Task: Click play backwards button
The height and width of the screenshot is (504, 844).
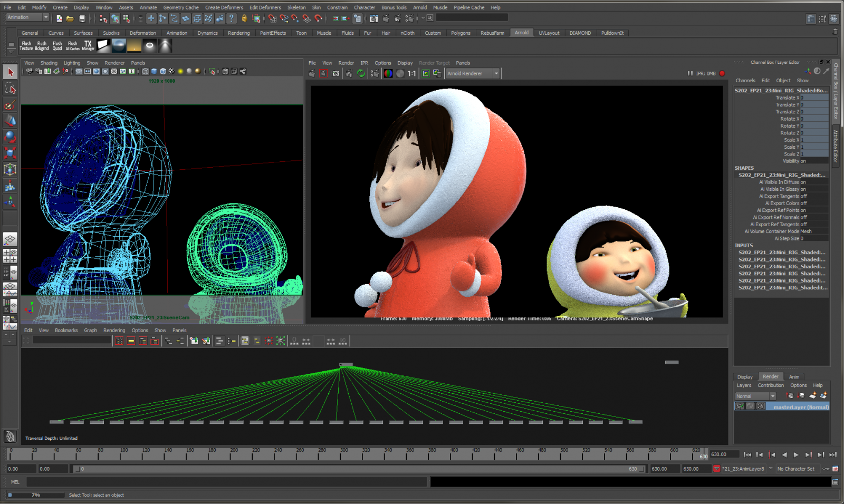Action: tap(784, 454)
